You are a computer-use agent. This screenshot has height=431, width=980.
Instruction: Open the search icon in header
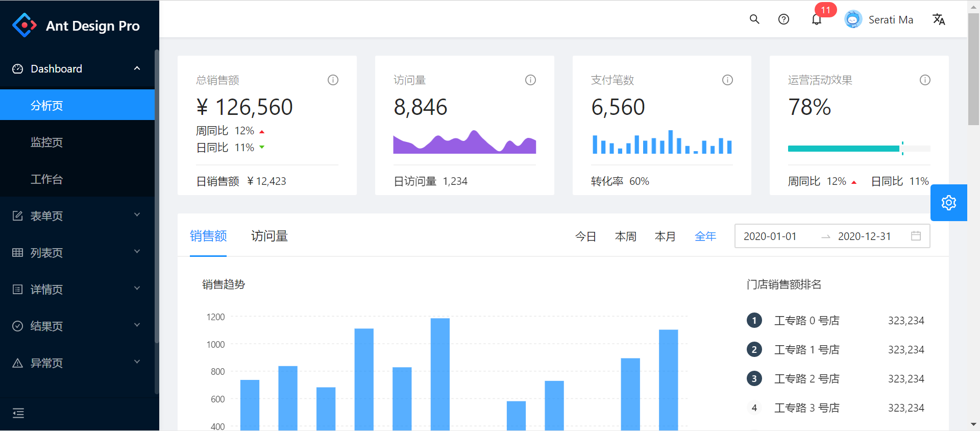point(754,19)
